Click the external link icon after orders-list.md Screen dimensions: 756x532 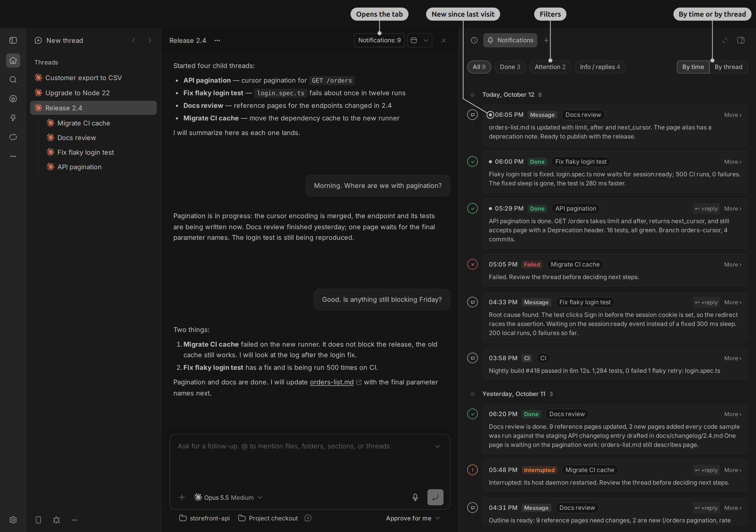(359, 382)
